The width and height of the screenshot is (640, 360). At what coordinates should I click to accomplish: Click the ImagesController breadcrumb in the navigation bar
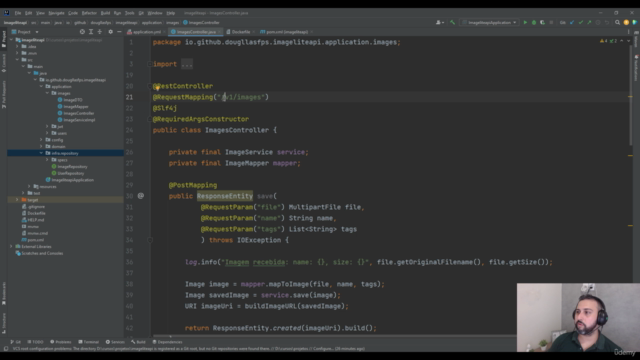(x=201, y=22)
